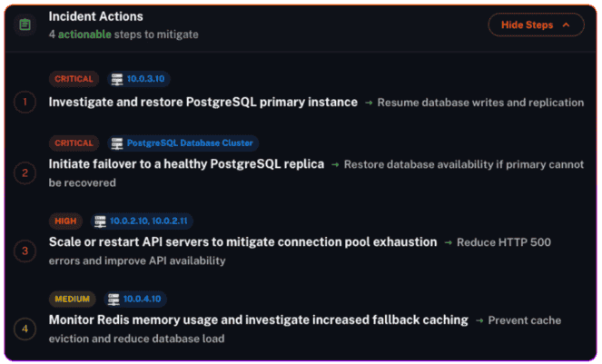The height and width of the screenshot is (364, 602).
Task: Click the CRITICAL badge above the failover step
Action: [x=74, y=143]
